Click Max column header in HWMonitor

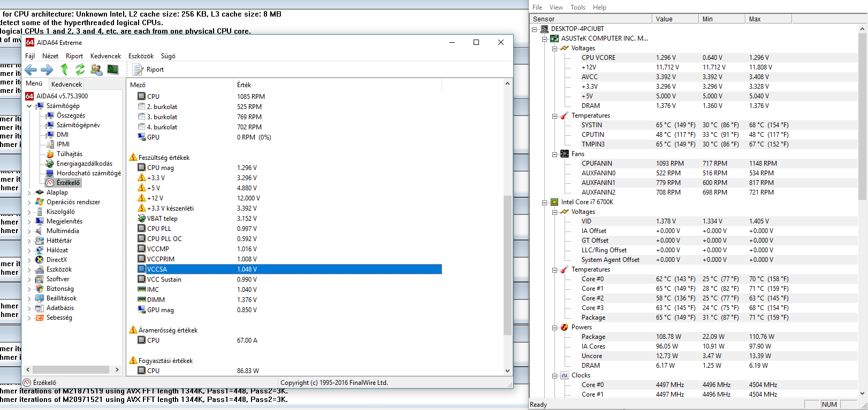(x=768, y=19)
